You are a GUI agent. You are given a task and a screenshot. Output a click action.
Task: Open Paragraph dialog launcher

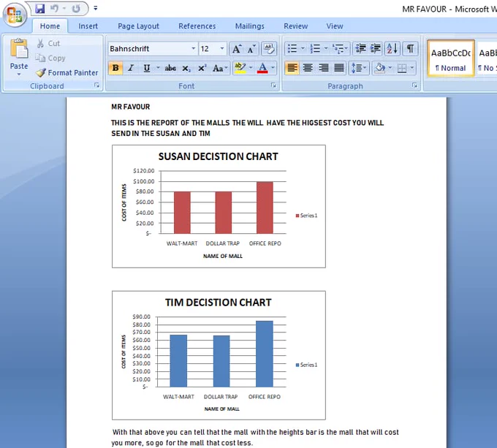(414, 86)
